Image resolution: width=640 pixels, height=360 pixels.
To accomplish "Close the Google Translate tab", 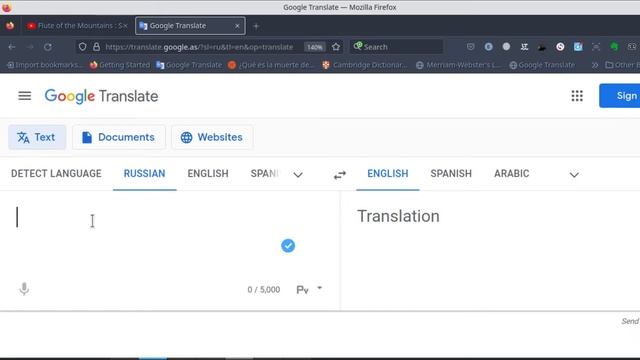I will tap(237, 26).
